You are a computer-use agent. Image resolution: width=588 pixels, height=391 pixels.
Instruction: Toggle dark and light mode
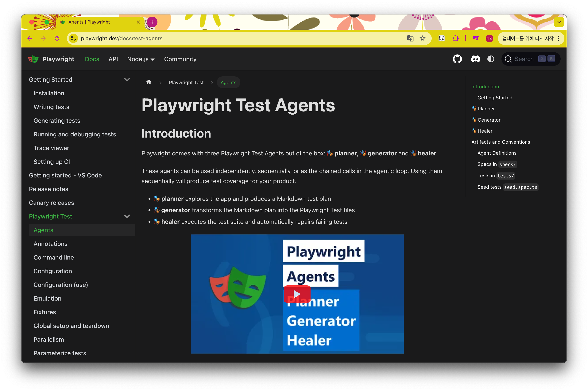[491, 59]
